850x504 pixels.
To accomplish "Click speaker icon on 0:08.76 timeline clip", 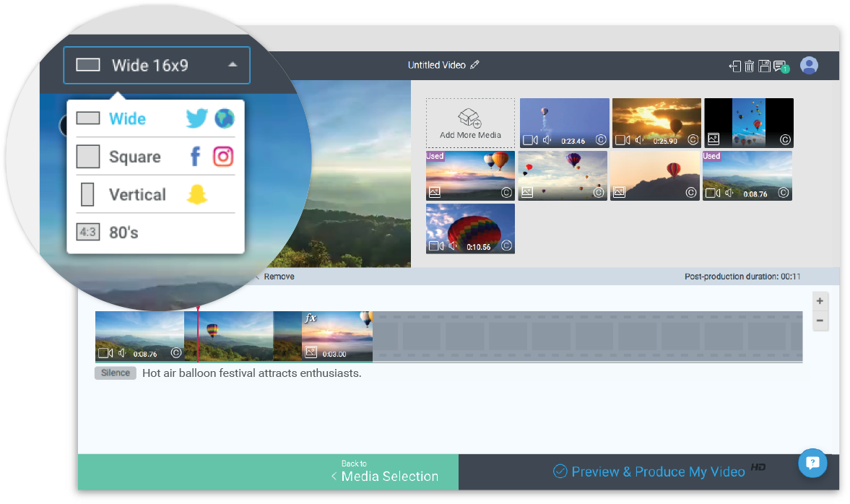I will tap(123, 353).
